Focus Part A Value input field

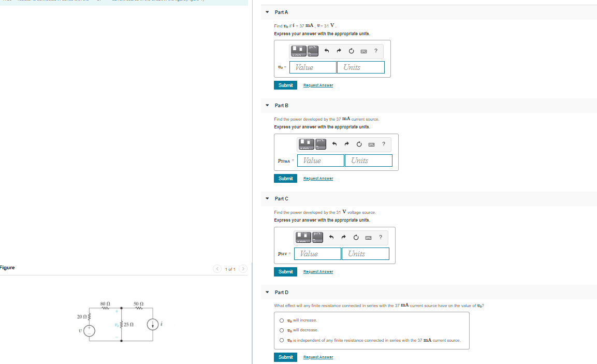[x=313, y=67]
